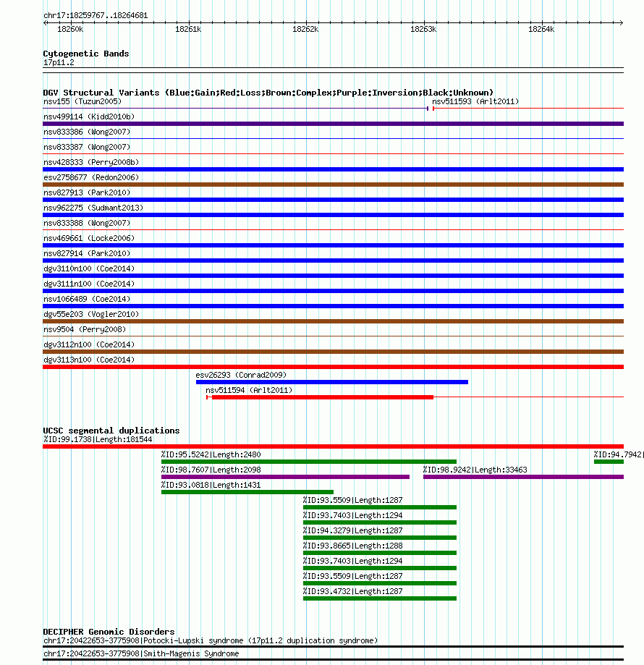Click the %ID:93.4732|Length:1287 duplication label
The width and height of the screenshot is (644, 665).
coord(352,591)
